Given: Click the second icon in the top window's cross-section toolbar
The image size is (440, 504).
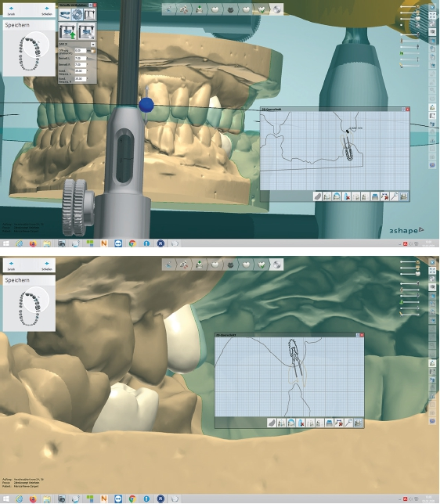Looking at the screenshot, I should pos(327,196).
